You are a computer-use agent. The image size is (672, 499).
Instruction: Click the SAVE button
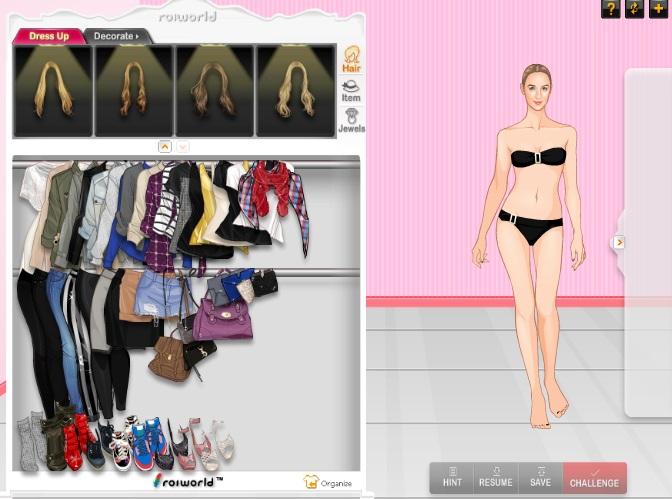point(540,477)
